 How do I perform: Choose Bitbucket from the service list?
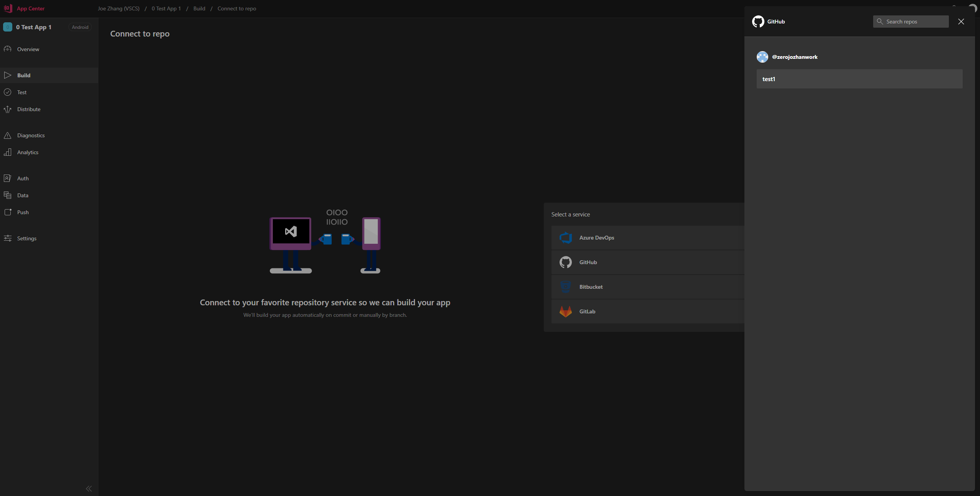tap(591, 286)
